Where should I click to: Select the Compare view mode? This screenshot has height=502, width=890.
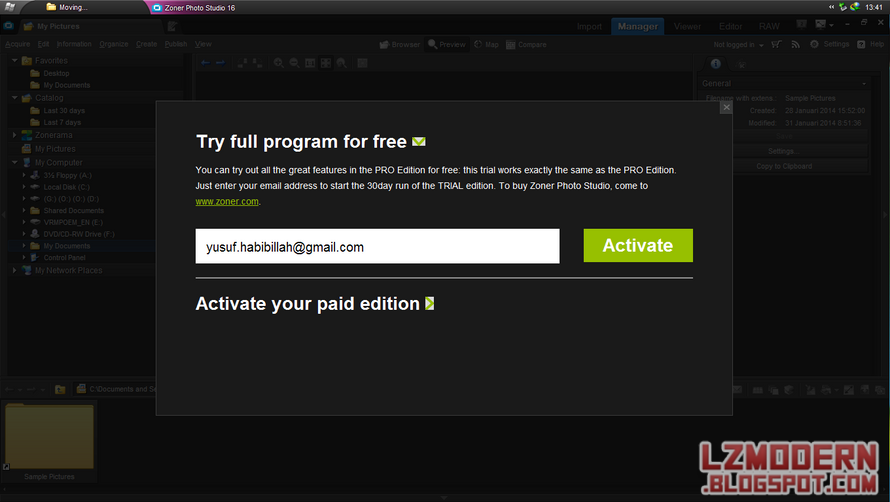click(x=526, y=44)
